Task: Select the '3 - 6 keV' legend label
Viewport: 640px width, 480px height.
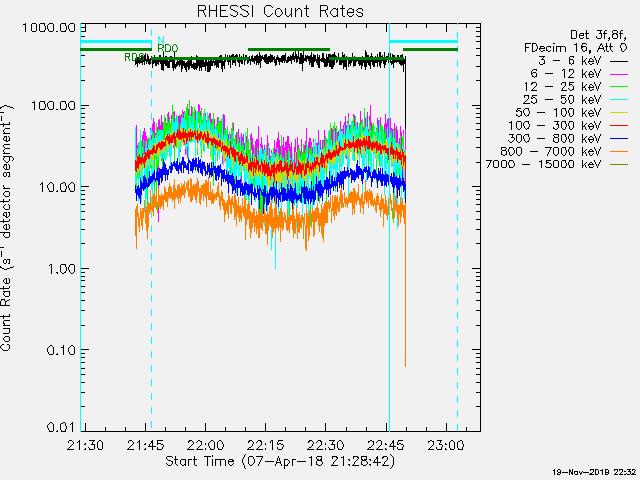Action: tap(570, 61)
